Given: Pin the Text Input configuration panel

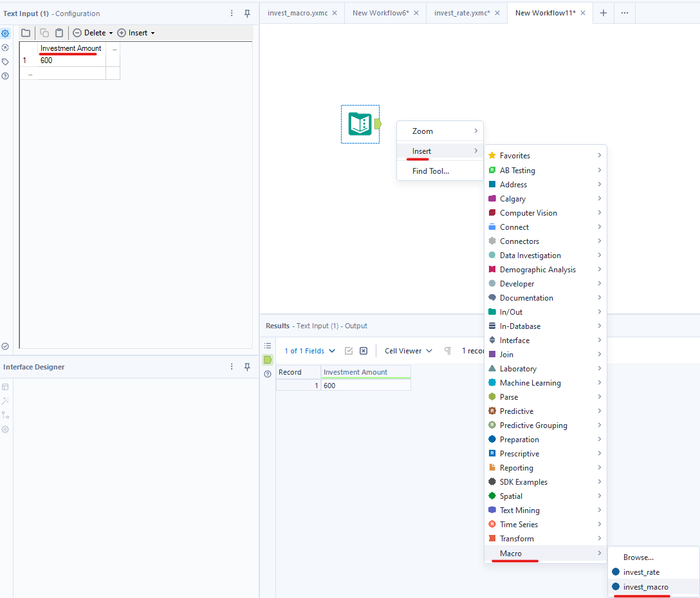Looking at the screenshot, I should [x=247, y=14].
